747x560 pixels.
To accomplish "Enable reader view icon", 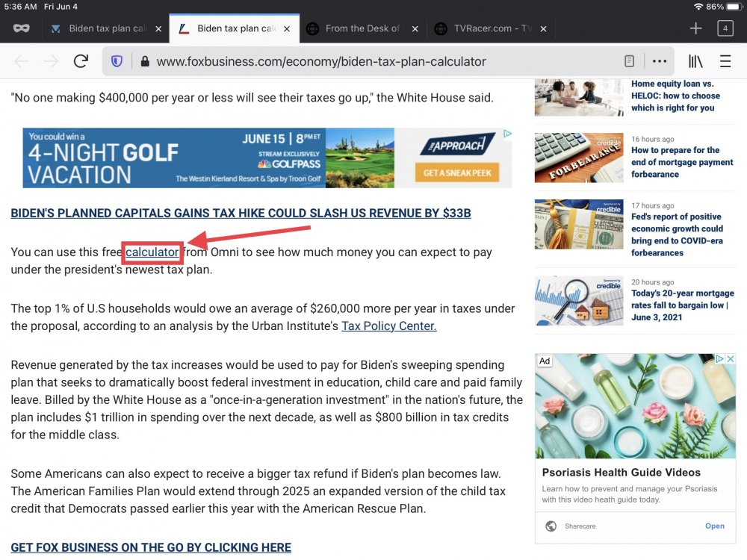I will click(x=629, y=61).
